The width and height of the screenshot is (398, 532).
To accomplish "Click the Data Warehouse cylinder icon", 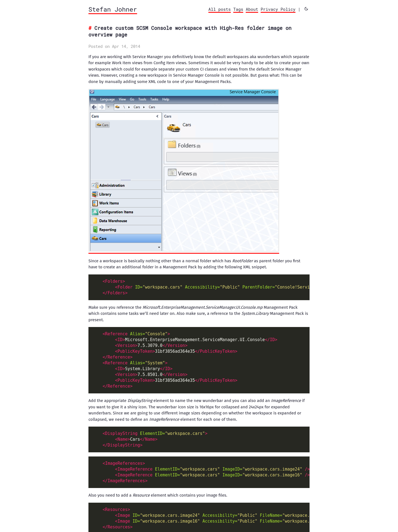I will pyautogui.click(x=95, y=221).
